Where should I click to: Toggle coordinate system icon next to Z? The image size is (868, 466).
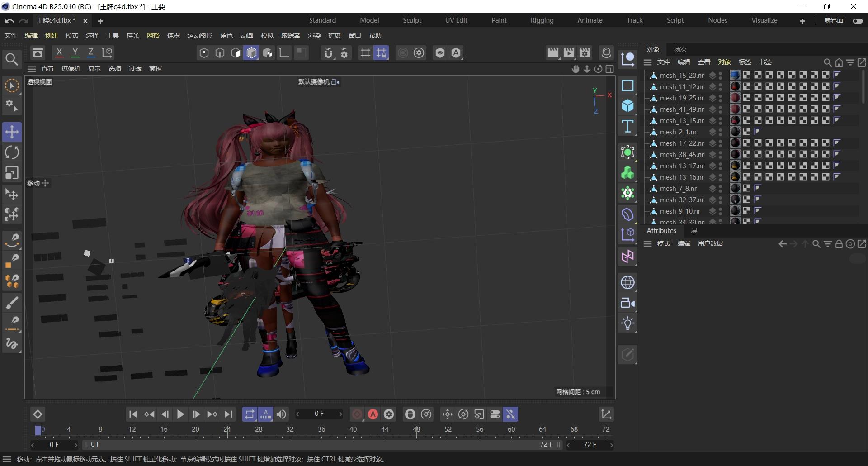[107, 53]
